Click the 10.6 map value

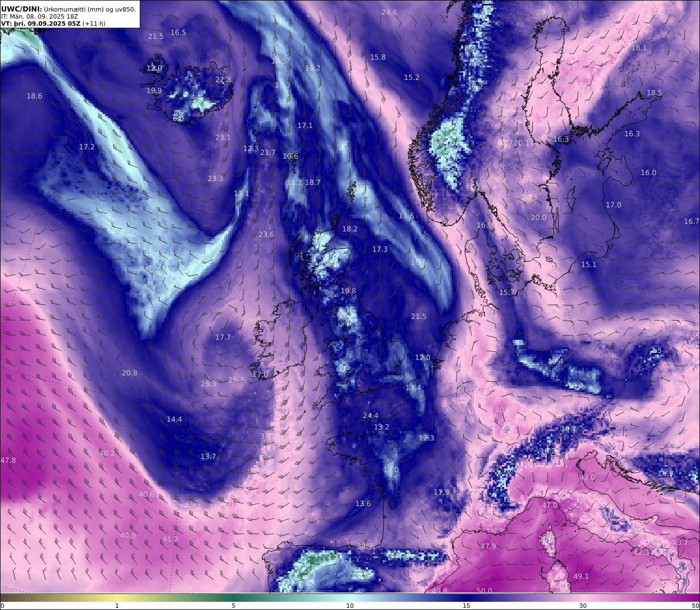(290, 156)
